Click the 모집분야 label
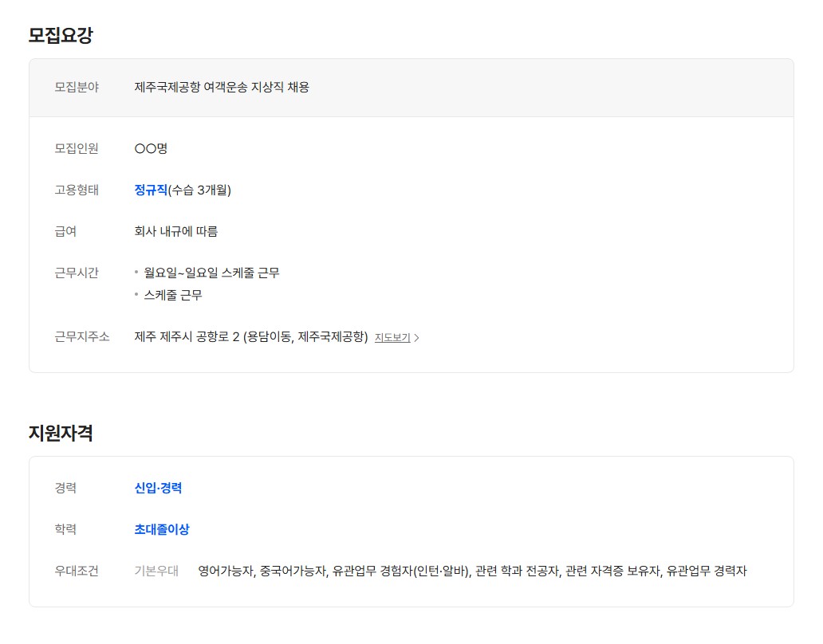Image resolution: width=823 pixels, height=644 pixels. pos(77,87)
